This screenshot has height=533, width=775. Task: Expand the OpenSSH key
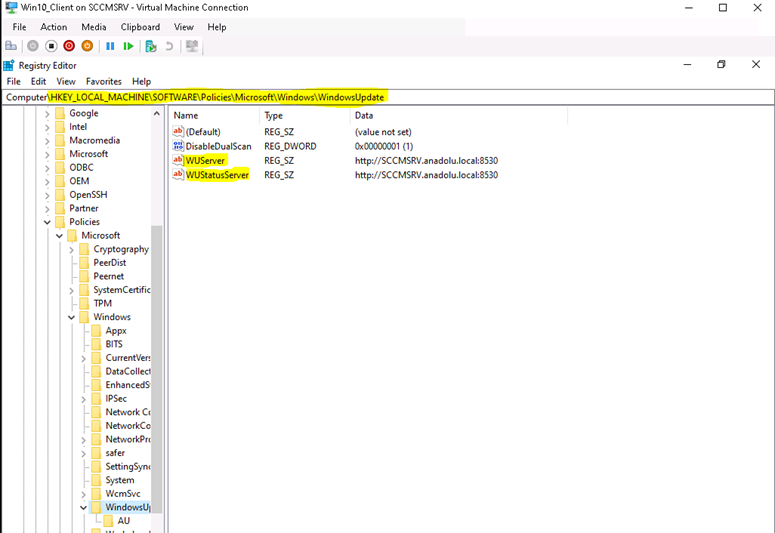click(47, 195)
